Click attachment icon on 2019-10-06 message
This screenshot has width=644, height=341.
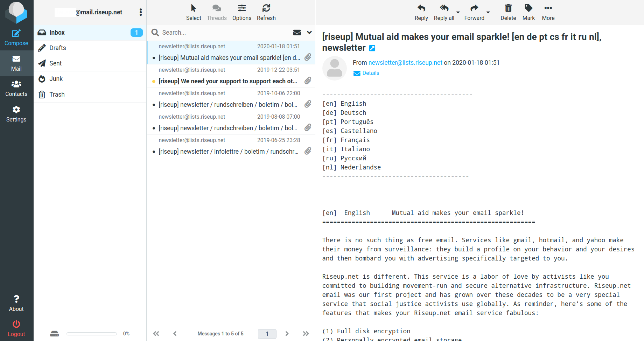click(308, 104)
